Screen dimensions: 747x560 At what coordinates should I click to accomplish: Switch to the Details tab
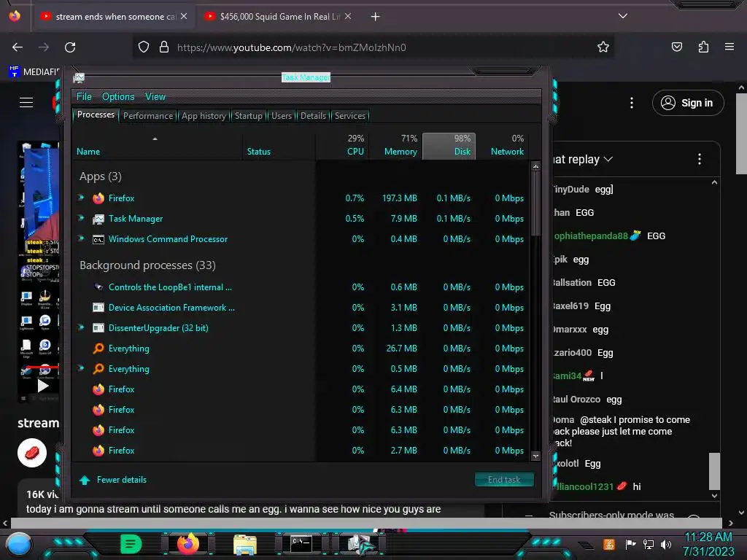[x=314, y=116]
